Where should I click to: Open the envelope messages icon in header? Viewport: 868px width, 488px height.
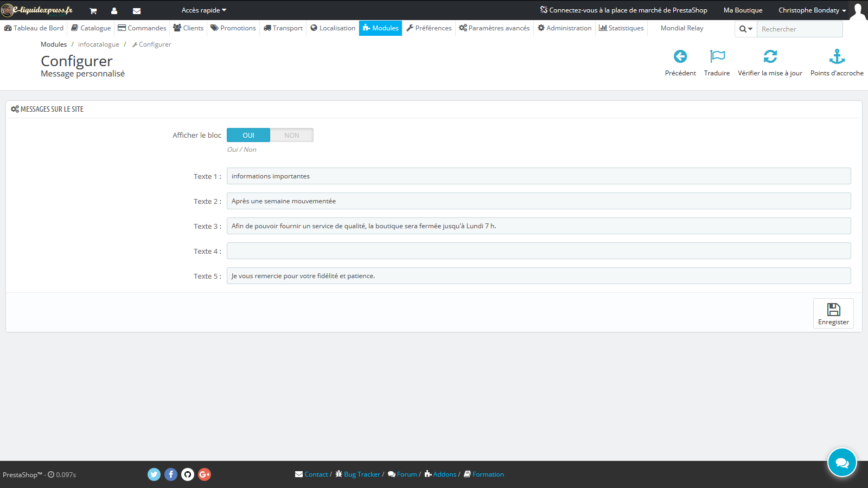(x=137, y=11)
